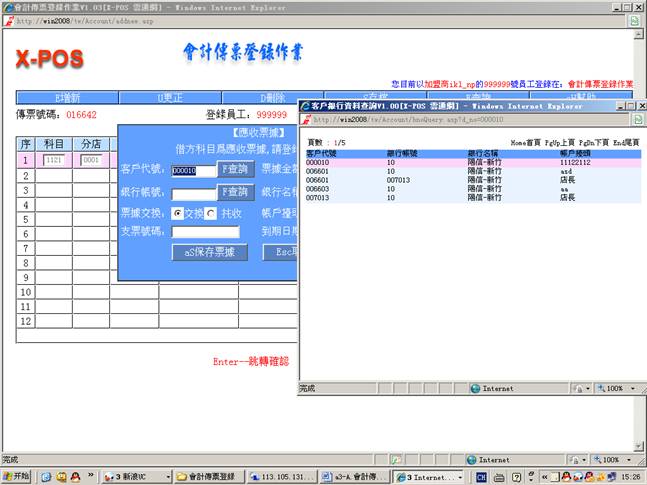Click the F查詢 button beside 銀行帳號
The width and height of the screenshot is (647, 485).
237,192
